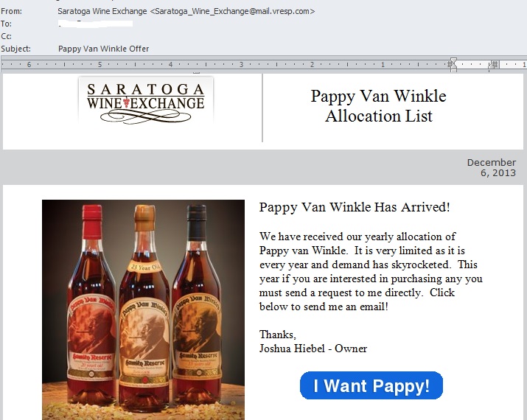Click the sender email address in From line
The height and width of the screenshot is (420, 527).
click(232, 11)
